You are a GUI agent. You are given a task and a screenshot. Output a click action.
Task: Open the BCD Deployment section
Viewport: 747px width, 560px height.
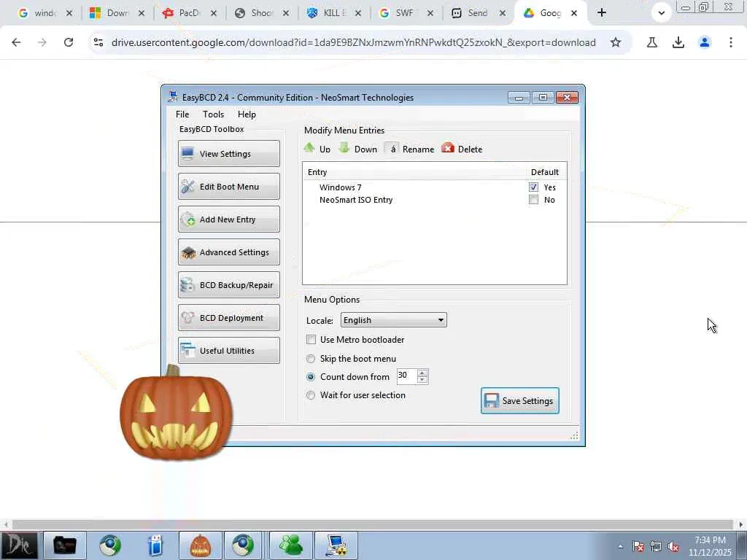click(x=228, y=318)
